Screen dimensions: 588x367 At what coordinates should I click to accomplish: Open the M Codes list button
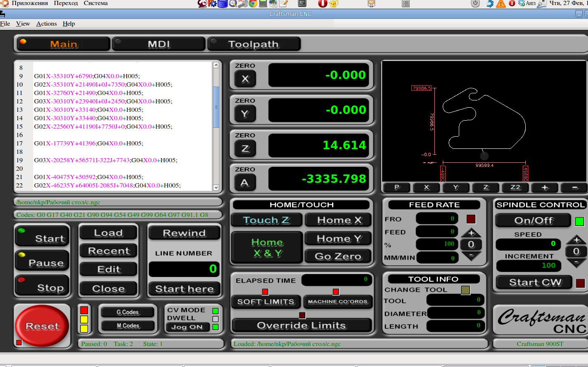pos(128,326)
